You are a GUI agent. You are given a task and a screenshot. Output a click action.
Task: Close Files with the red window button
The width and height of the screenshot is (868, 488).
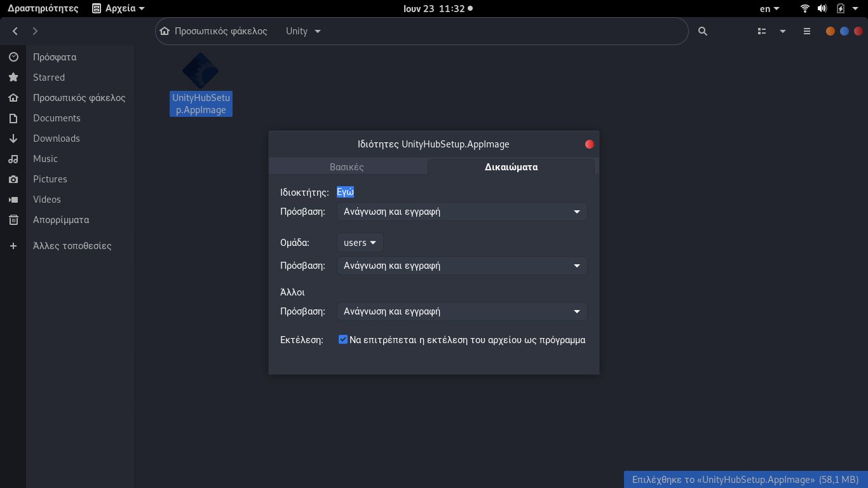[x=858, y=31]
